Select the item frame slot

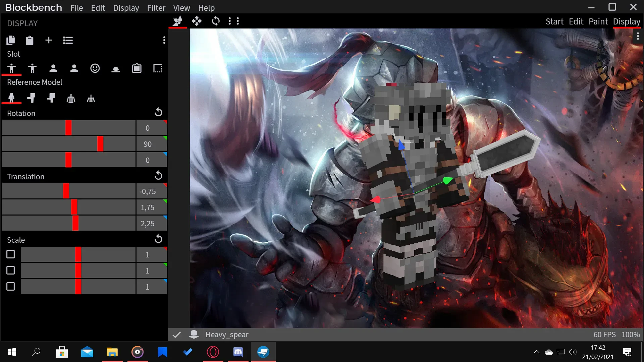(x=137, y=68)
